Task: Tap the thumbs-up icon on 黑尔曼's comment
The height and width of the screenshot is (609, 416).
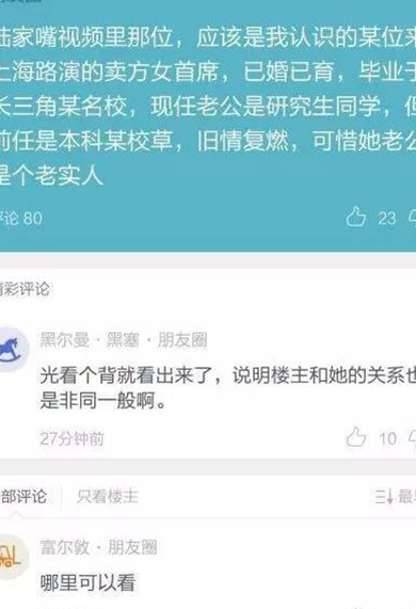Action: pyautogui.click(x=356, y=437)
